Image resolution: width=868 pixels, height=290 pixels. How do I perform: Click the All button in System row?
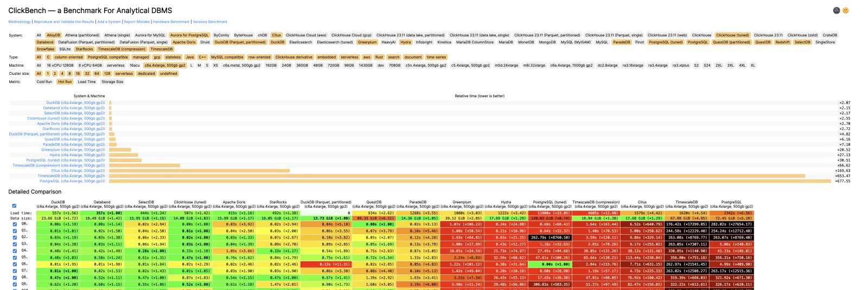point(39,35)
